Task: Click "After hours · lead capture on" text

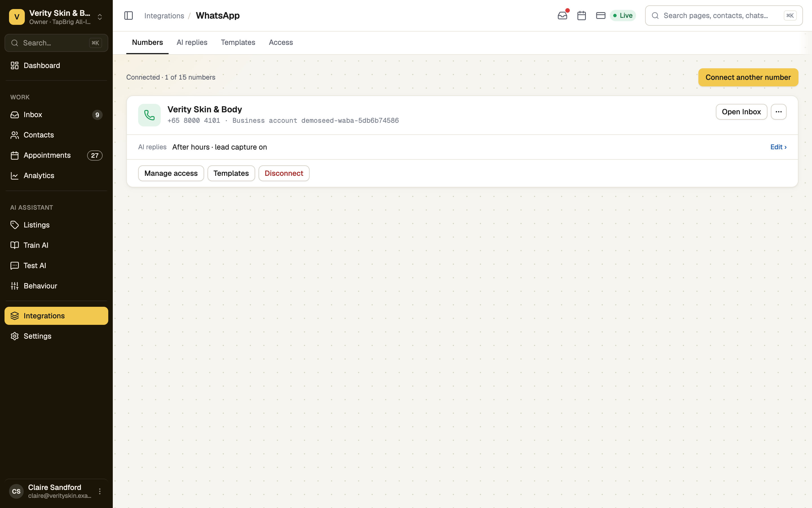Action: pos(219,147)
